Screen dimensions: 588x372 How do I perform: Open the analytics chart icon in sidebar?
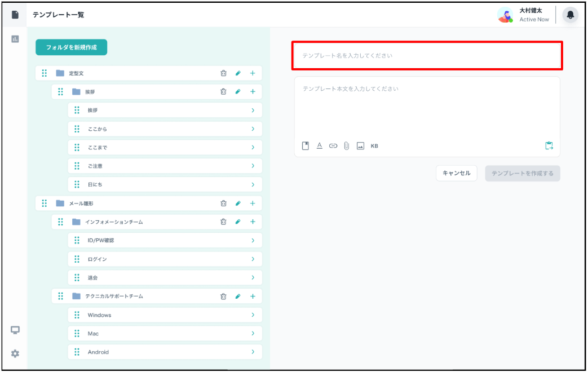[x=15, y=39]
